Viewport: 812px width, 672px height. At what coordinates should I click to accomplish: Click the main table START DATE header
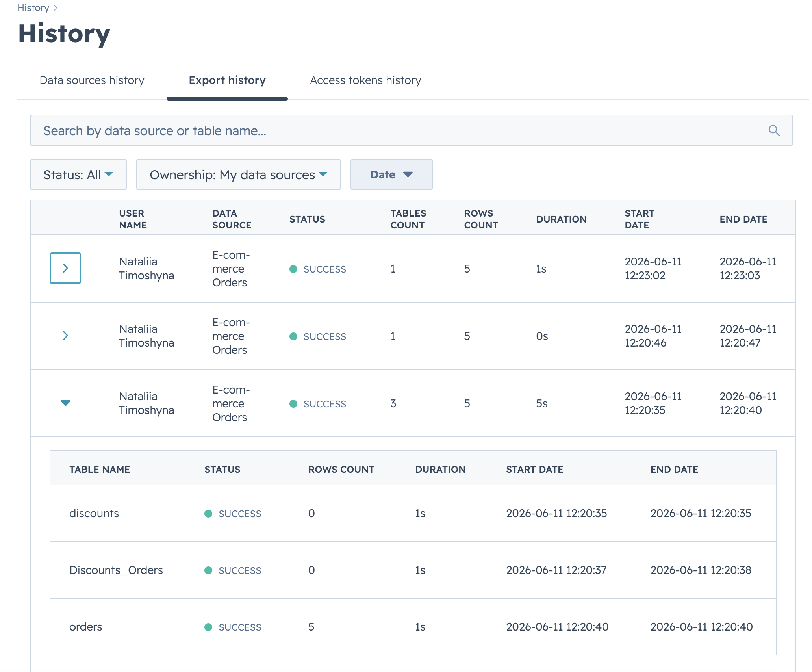639,219
